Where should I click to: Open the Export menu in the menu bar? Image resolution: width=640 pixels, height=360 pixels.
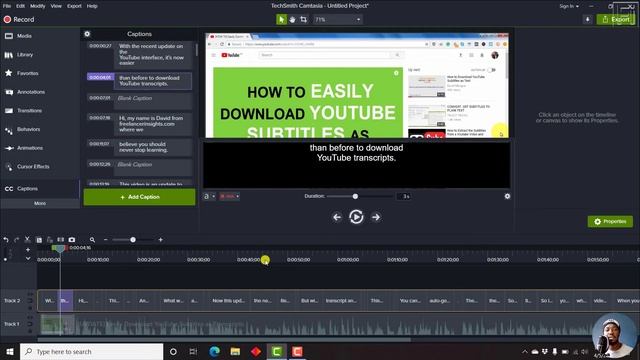[74, 6]
